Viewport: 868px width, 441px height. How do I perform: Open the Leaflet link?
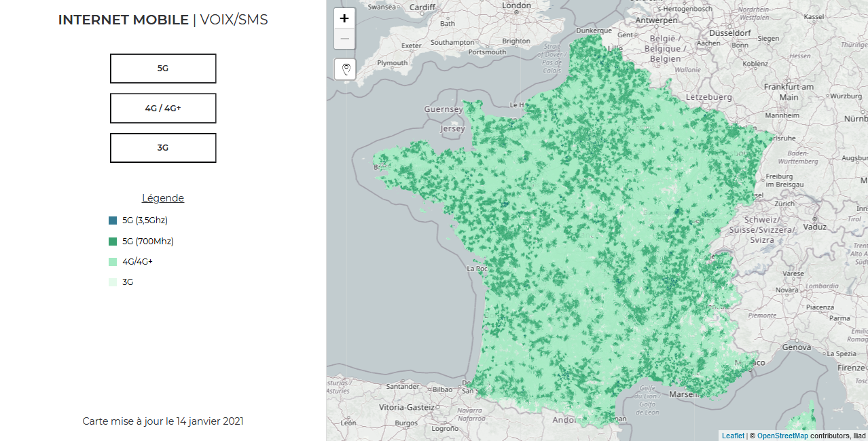tap(733, 436)
